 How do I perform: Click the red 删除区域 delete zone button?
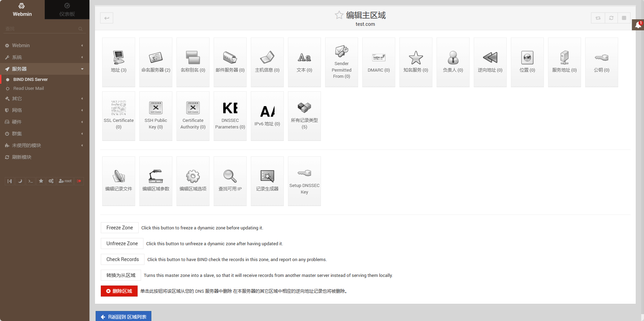(x=119, y=291)
